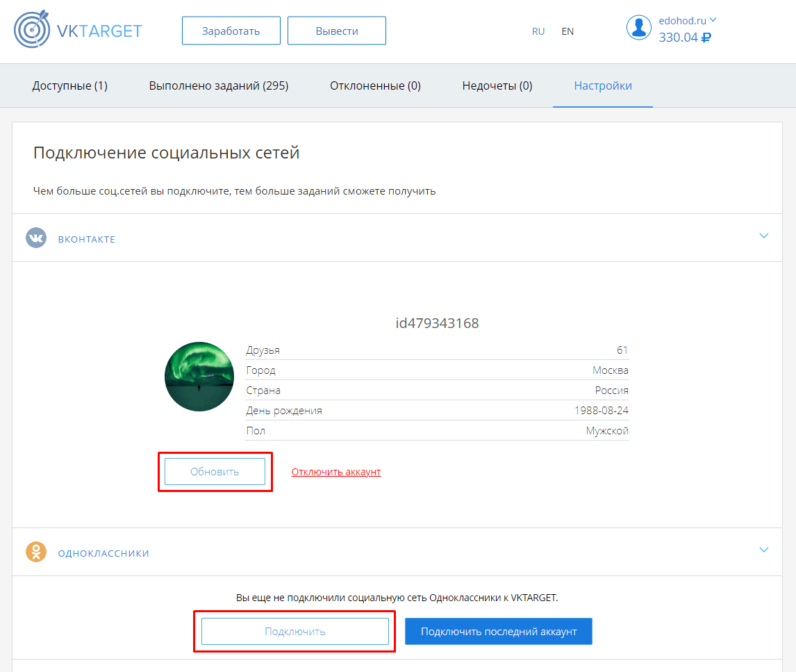Open the edohod.ru account dropdown arrow
The width and height of the screenshot is (796, 672).
click(713, 20)
